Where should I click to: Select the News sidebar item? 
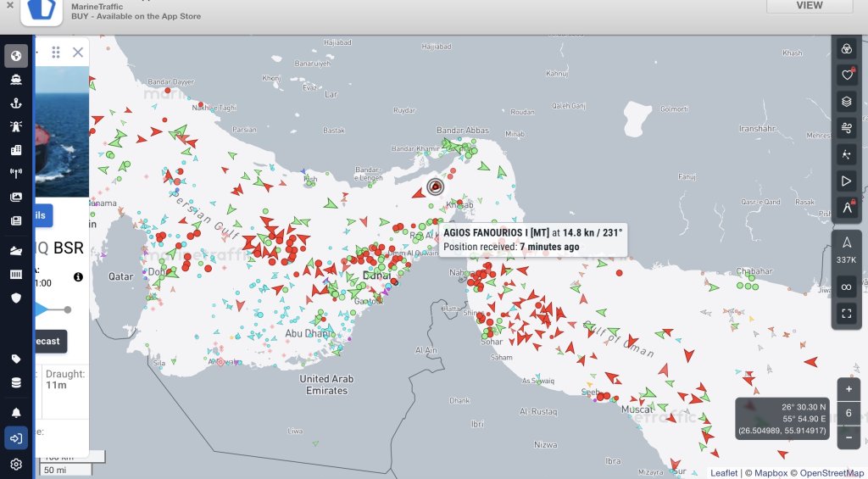[x=16, y=220]
